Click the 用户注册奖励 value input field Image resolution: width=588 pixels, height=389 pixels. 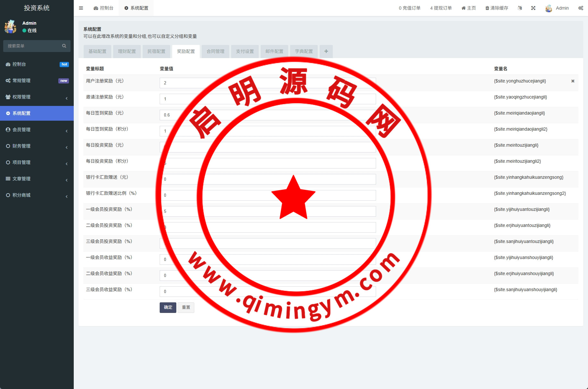click(x=192, y=83)
